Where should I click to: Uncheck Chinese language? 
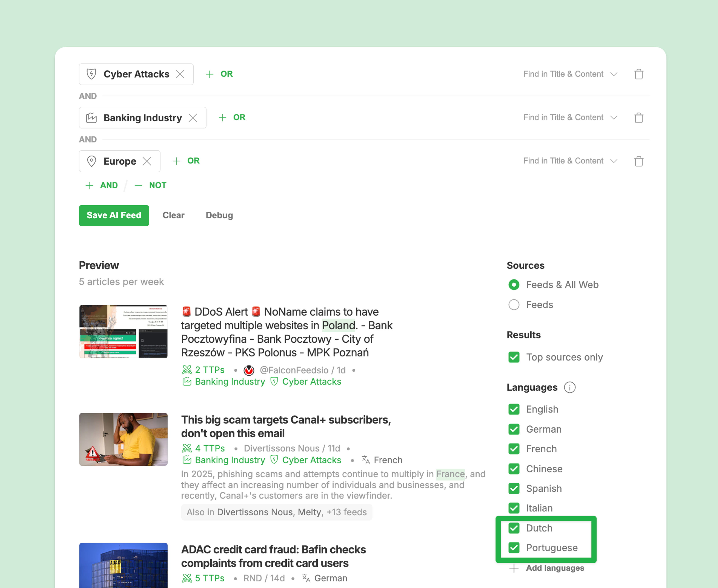pyautogui.click(x=514, y=469)
